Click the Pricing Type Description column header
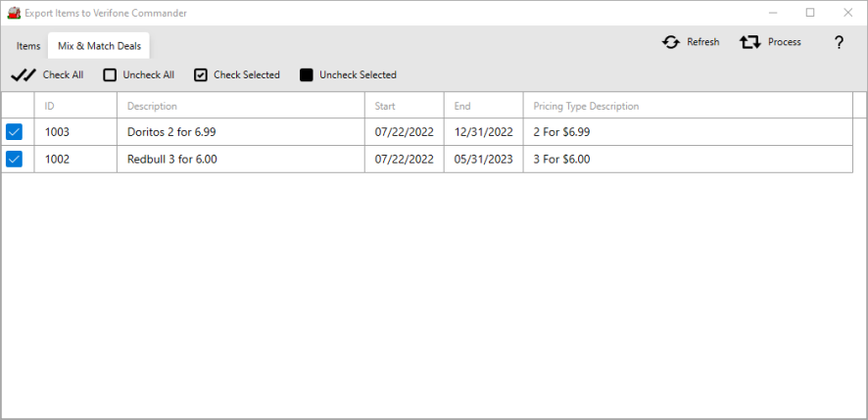 click(586, 106)
